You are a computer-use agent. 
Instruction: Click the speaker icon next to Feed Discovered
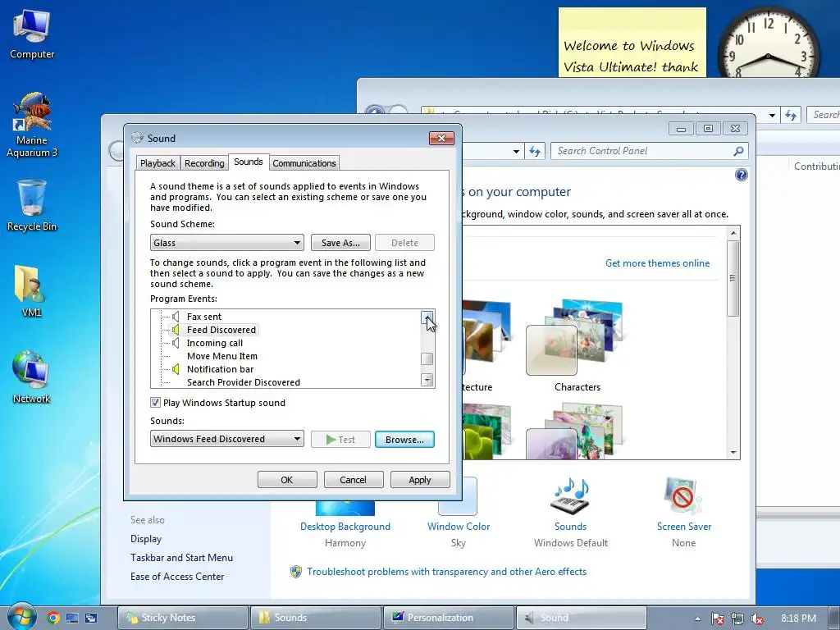(x=176, y=330)
